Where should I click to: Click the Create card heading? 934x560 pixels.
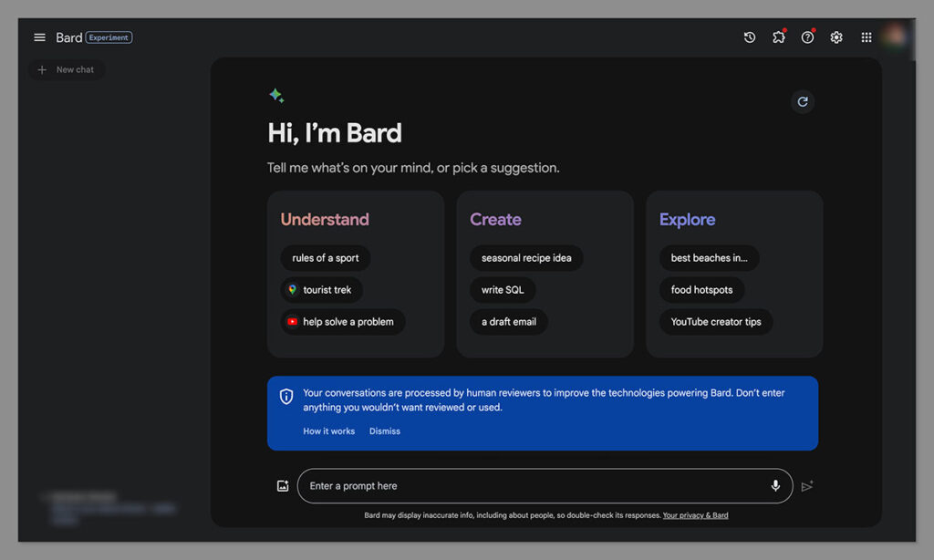pos(495,219)
